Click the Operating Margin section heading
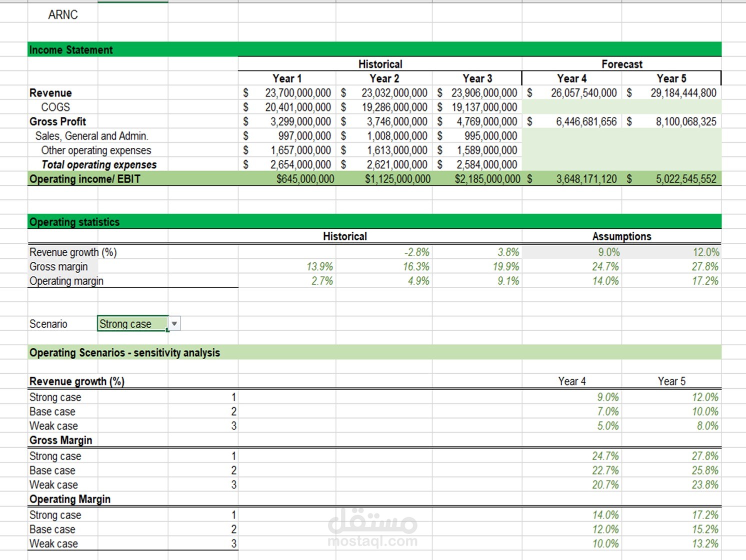 coord(70,500)
